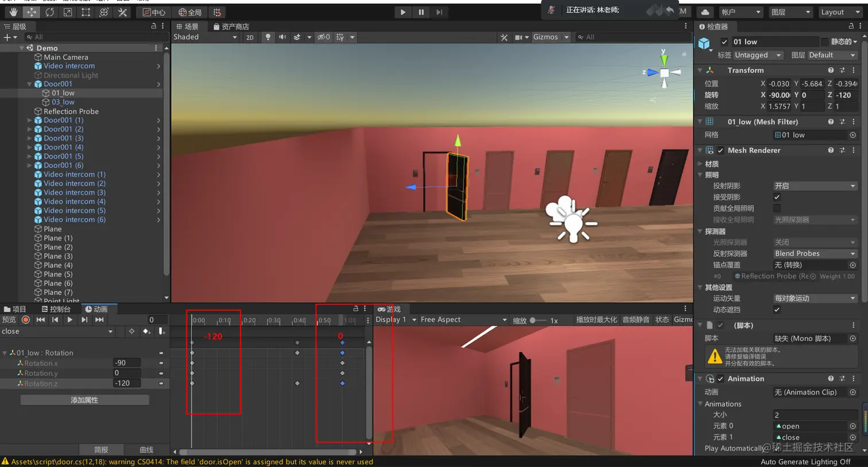Toggle the 2D view button in Scene view
The image size is (868, 467).
(x=250, y=37)
